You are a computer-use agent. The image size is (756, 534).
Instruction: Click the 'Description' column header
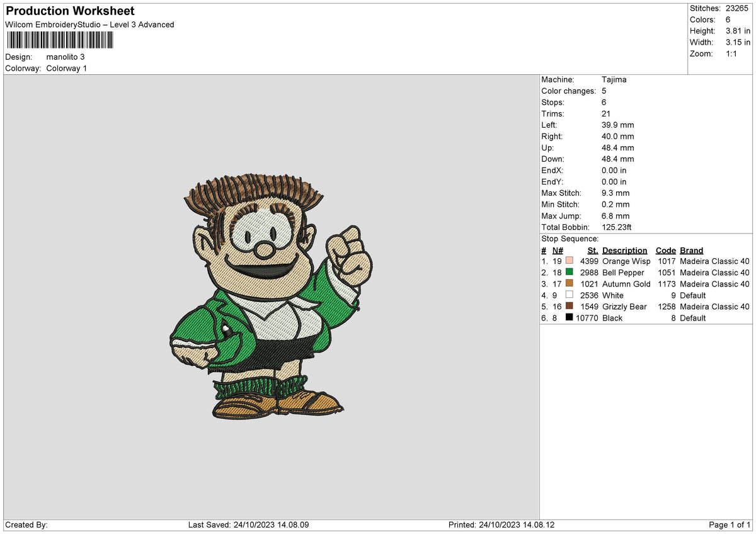[624, 250]
